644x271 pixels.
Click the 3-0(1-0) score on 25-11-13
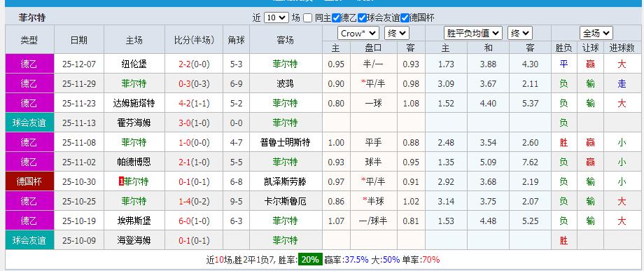[x=194, y=123]
